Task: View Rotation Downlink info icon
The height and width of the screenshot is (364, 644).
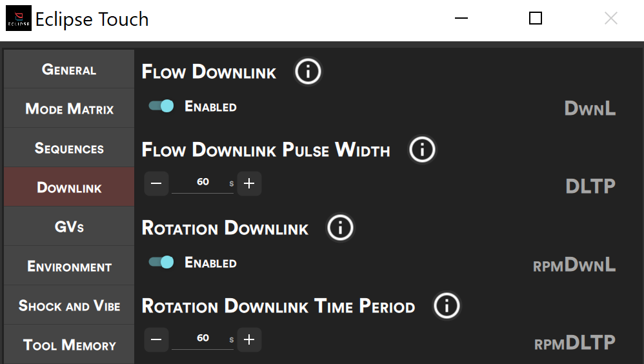Action: coord(340,228)
